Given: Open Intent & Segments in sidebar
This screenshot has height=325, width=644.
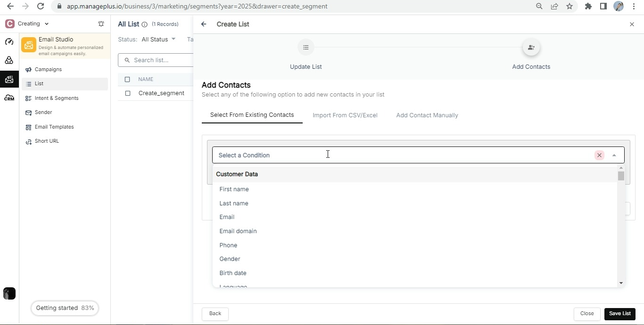Looking at the screenshot, I should click(57, 98).
